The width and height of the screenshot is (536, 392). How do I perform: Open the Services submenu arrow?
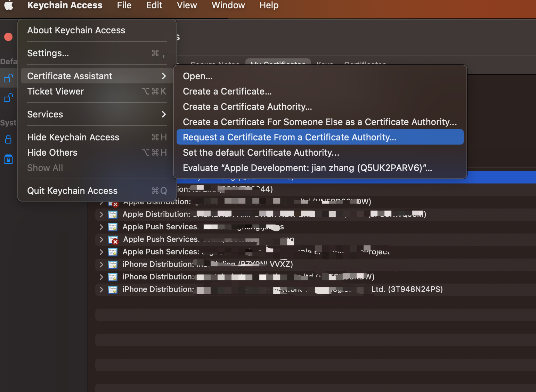tap(164, 114)
